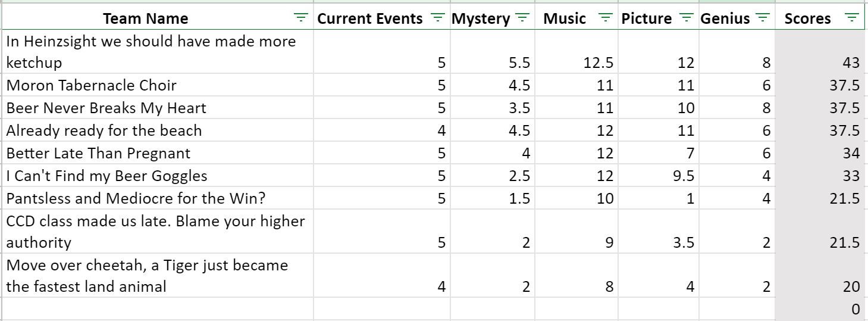Open the Team Name column filter icon
The height and width of the screenshot is (321, 868).
(302, 18)
